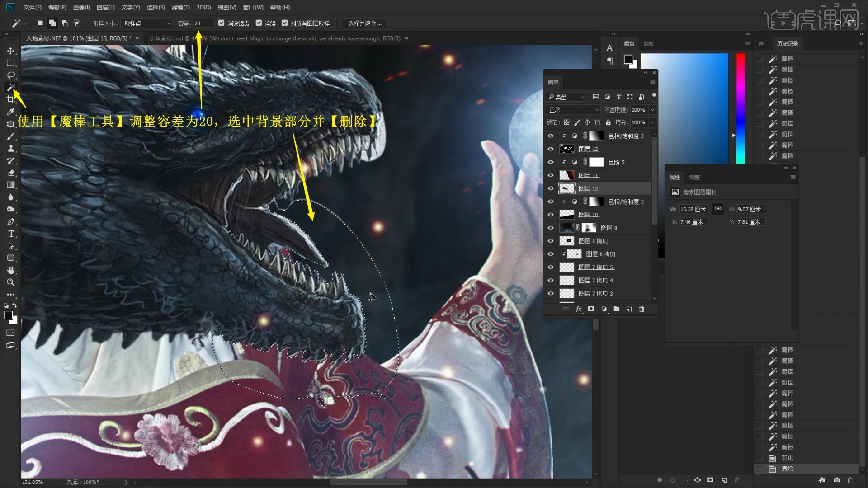Expand the layer opacity 100% dropdown arrow
Screen dimensions: 868x488
tap(652, 110)
